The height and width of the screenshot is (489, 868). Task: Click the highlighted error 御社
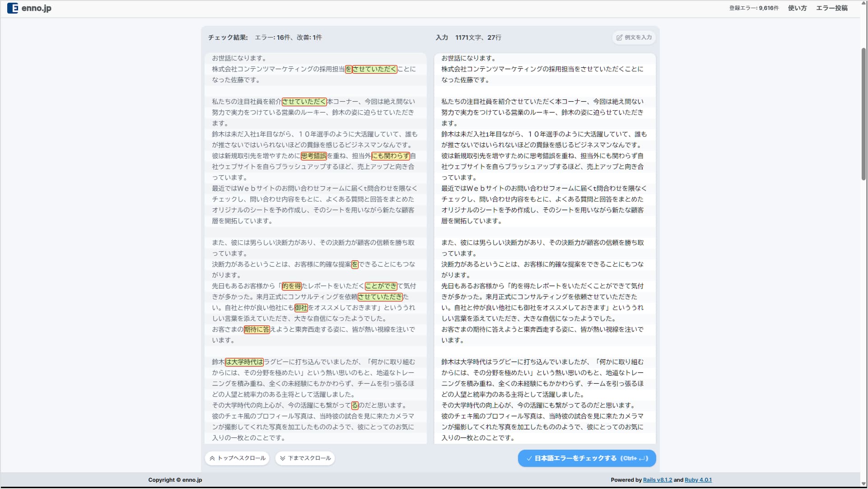(x=301, y=308)
